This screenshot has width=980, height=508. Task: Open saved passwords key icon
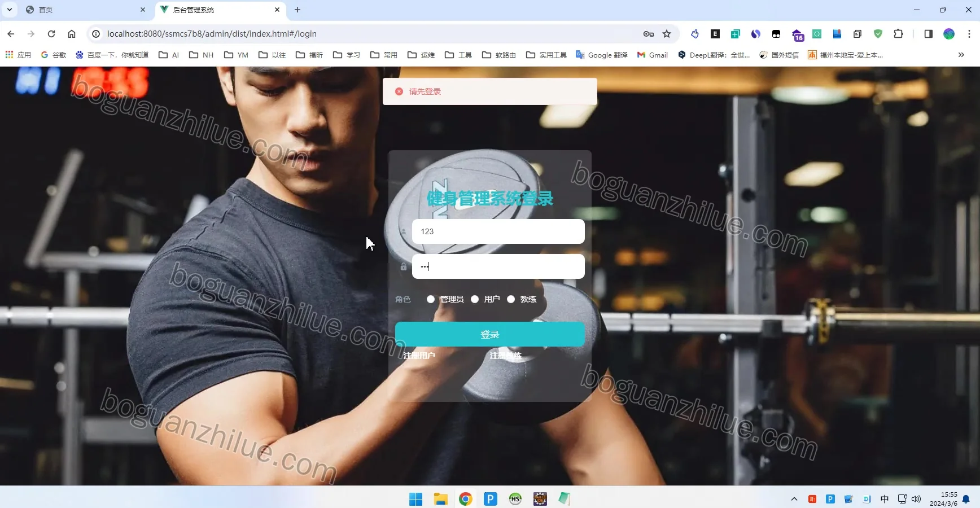click(x=649, y=34)
